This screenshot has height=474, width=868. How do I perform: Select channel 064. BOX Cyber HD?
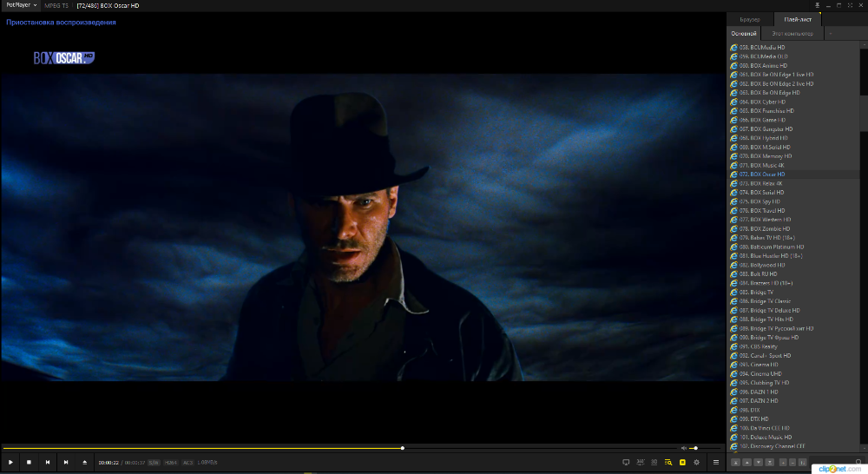coord(794,102)
